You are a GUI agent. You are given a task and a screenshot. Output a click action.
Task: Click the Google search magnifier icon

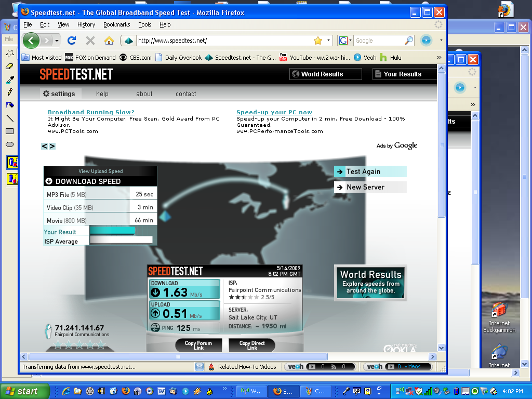[x=409, y=41]
